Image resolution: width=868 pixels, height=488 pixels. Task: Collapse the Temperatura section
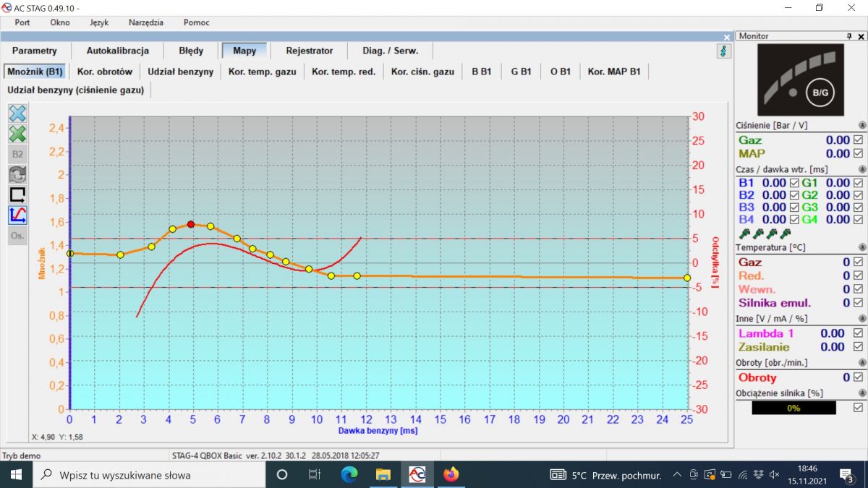[x=862, y=247]
